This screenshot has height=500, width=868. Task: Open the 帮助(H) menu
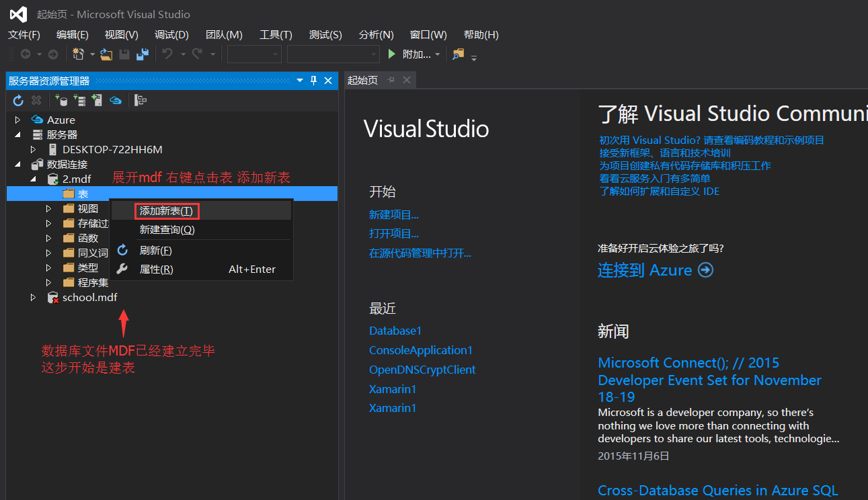(x=481, y=34)
